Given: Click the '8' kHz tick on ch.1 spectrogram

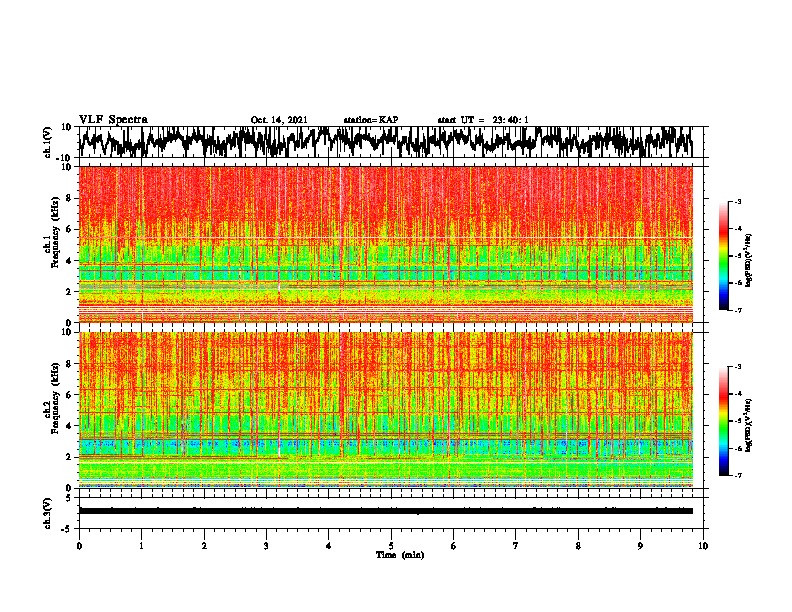Looking at the screenshot, I should click(x=69, y=198).
